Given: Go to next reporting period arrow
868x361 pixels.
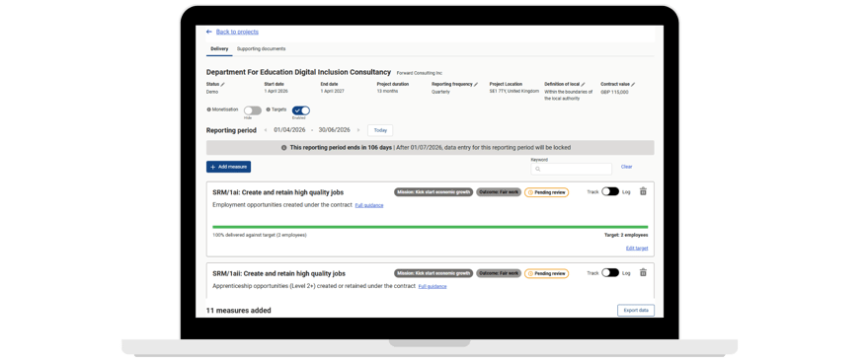Looking at the screenshot, I should (x=358, y=130).
